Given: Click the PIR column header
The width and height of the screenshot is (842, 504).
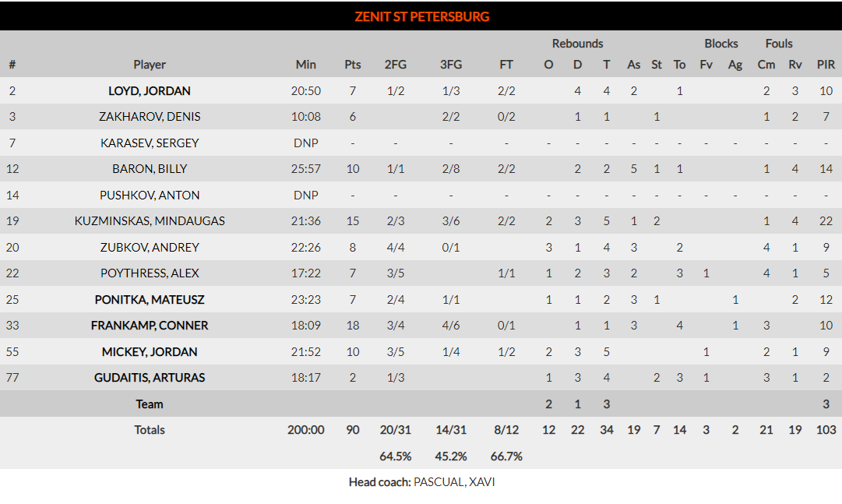Looking at the screenshot, I should [826, 65].
